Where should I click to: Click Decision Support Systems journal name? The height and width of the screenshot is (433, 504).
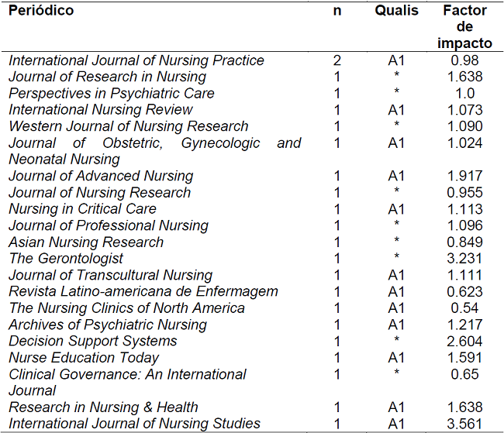pyautogui.click(x=93, y=342)
